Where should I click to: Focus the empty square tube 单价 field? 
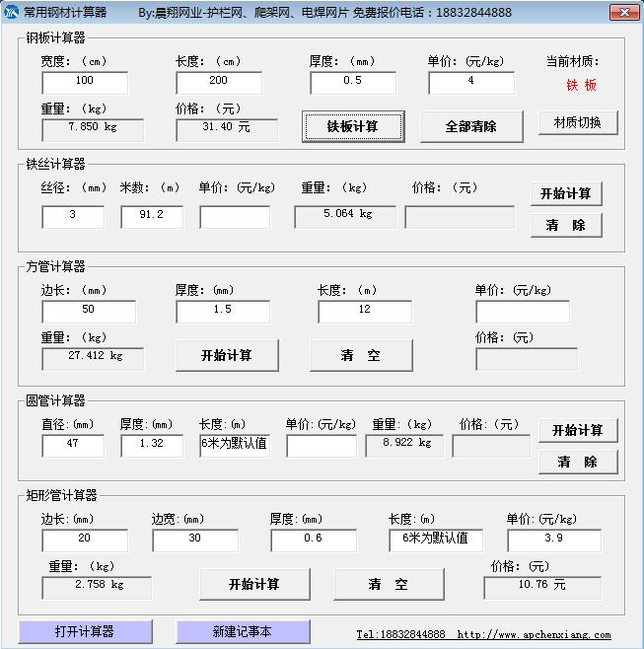pyautogui.click(x=523, y=312)
